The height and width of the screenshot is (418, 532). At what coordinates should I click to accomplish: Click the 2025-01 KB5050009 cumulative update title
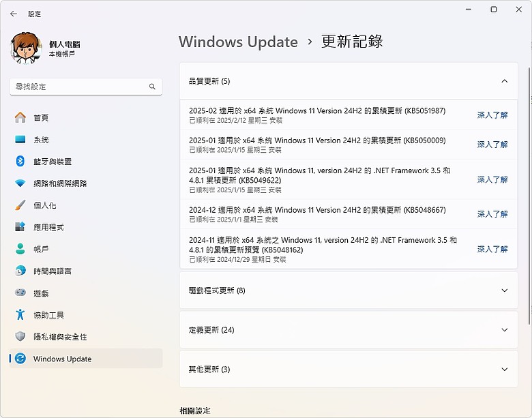(317, 140)
